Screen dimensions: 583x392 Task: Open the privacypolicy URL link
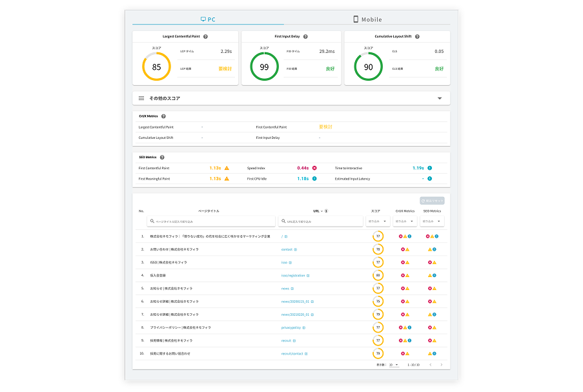pyautogui.click(x=291, y=327)
